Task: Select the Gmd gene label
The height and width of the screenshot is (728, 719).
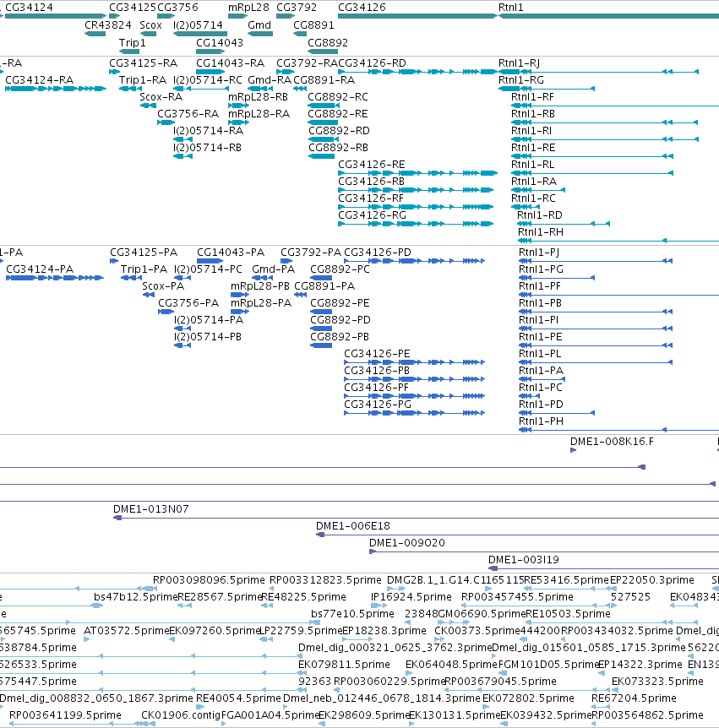Action: coord(259,25)
